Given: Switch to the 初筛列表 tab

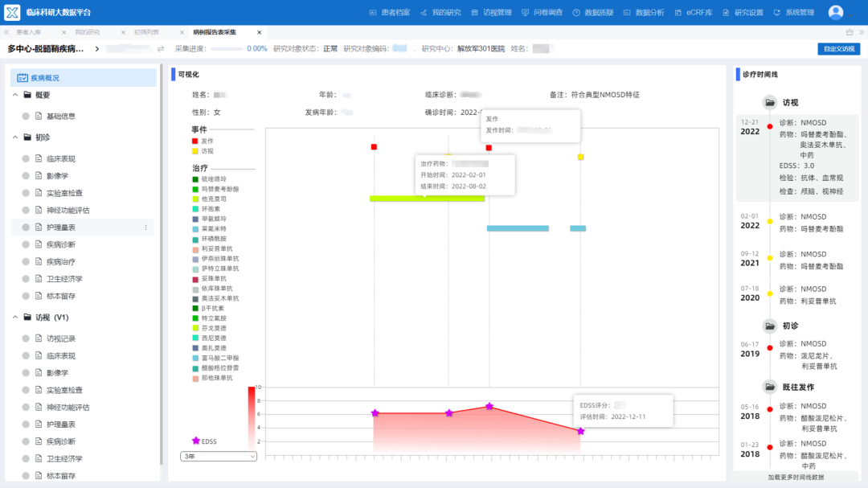Looking at the screenshot, I should (x=146, y=32).
